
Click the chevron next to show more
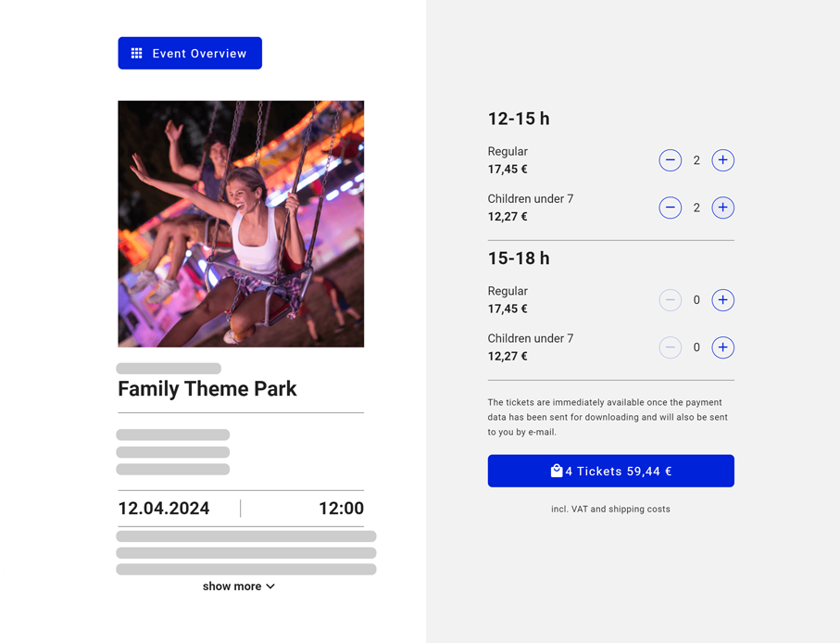click(x=269, y=586)
